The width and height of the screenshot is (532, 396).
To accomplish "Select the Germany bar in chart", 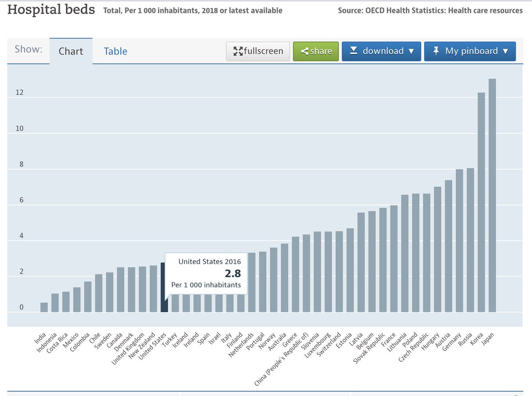I will point(460,241).
